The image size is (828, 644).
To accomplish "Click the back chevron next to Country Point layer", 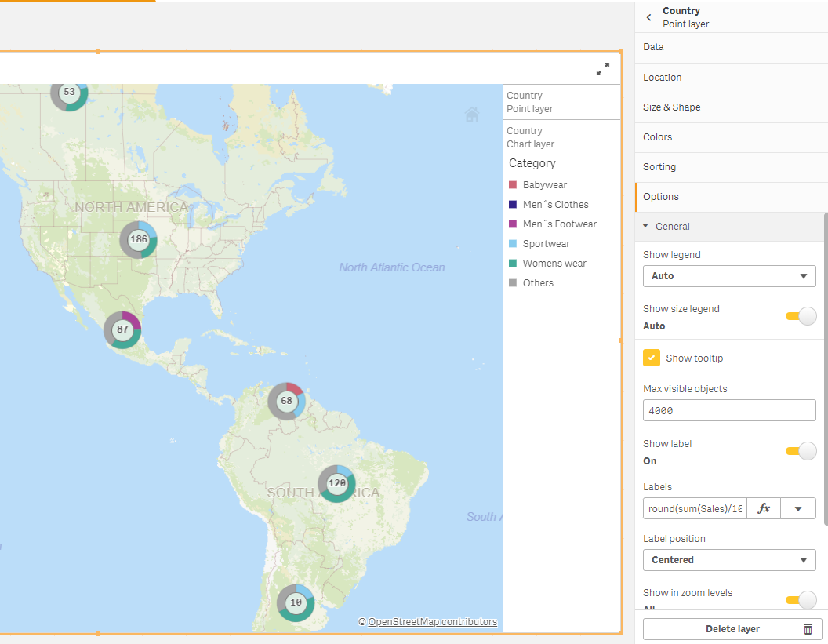I will pos(648,16).
